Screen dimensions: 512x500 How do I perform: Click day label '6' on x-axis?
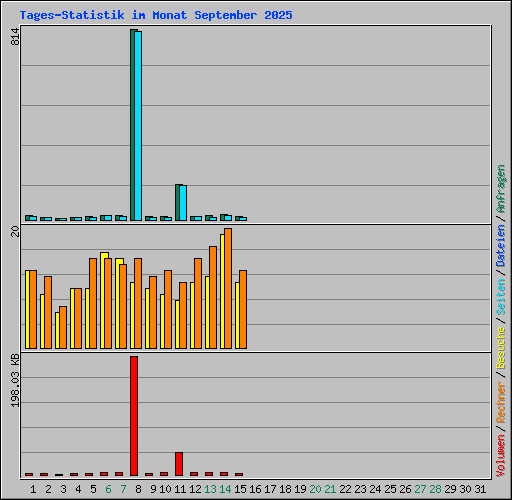point(108,489)
